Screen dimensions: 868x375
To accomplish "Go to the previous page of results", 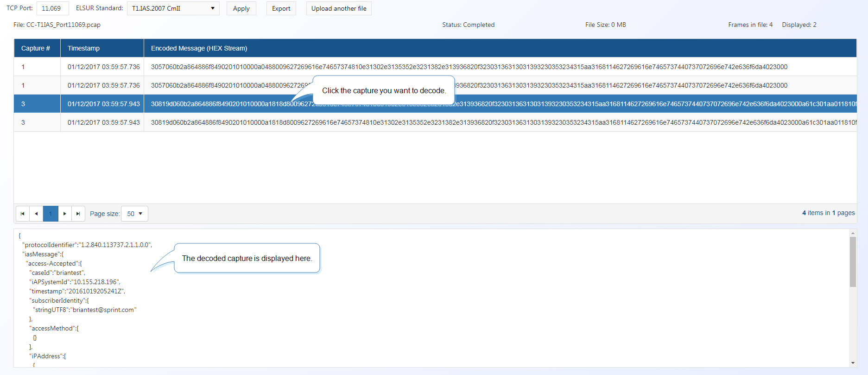I will click(36, 214).
